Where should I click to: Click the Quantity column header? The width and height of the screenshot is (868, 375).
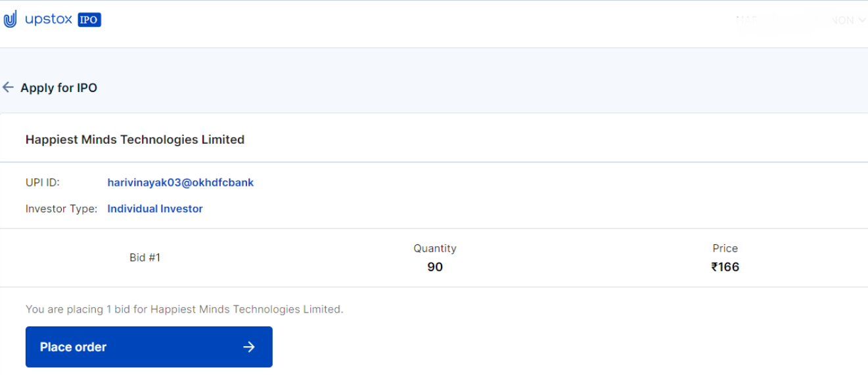(434, 248)
